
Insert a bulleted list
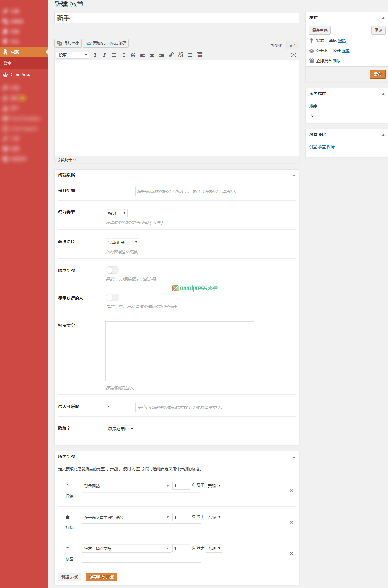[114, 55]
